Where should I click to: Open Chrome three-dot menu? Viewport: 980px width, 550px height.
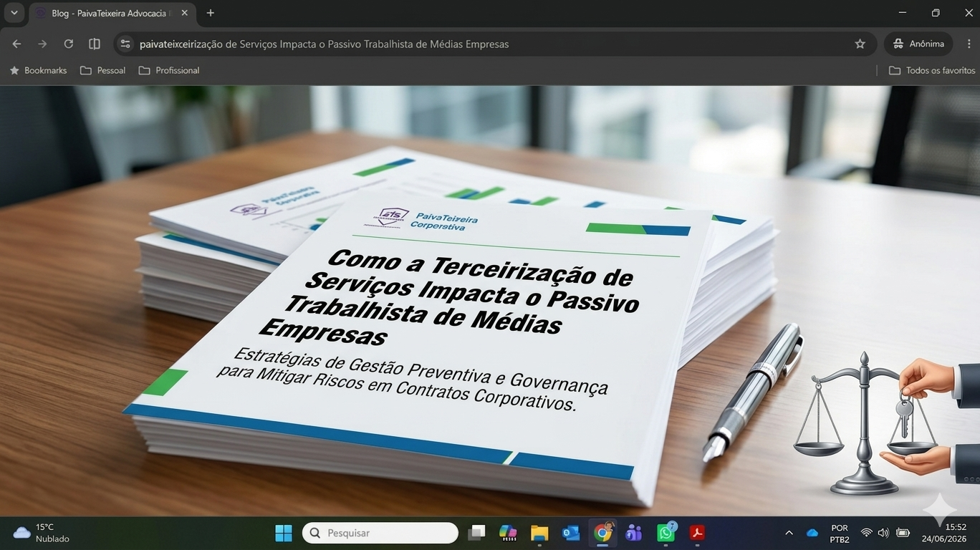pyautogui.click(x=969, y=44)
